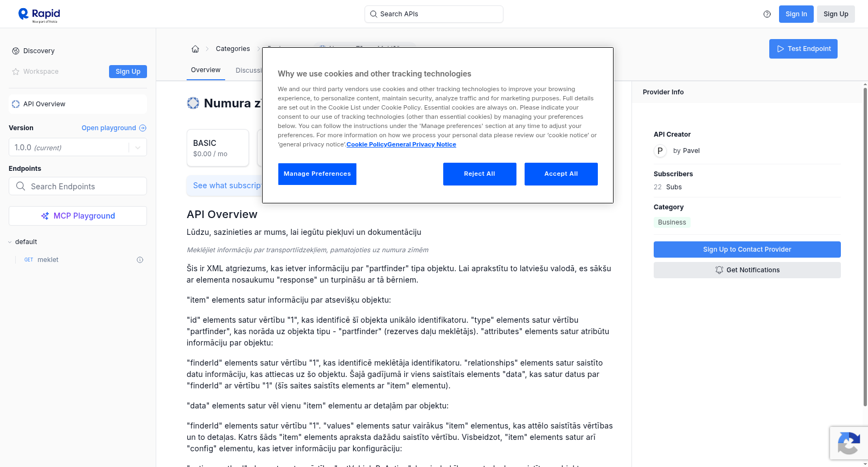868x467 pixels.
Task: Click the Search Endpoints magnifier icon
Action: (x=21, y=186)
